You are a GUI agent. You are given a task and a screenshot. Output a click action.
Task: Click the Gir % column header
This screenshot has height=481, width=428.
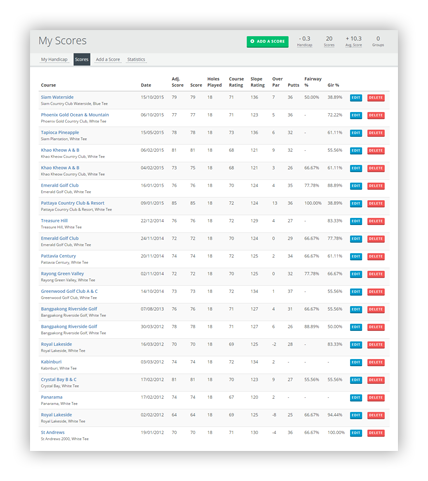pos(333,85)
